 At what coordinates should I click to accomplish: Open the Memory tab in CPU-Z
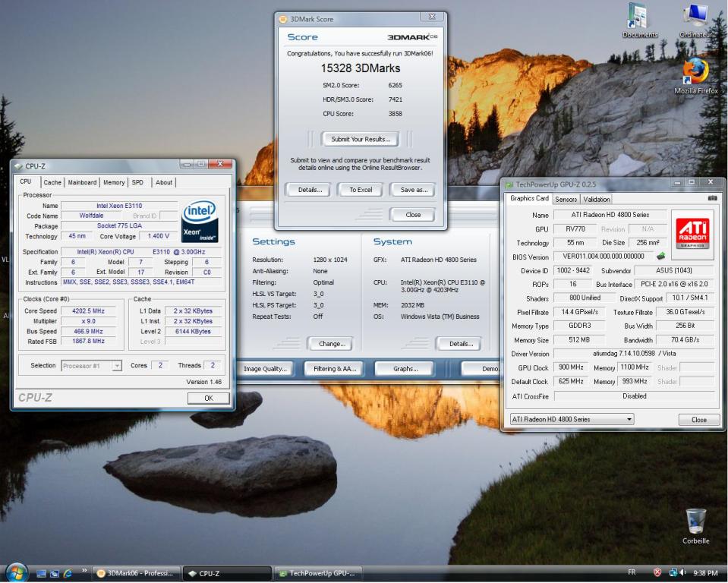tap(114, 182)
